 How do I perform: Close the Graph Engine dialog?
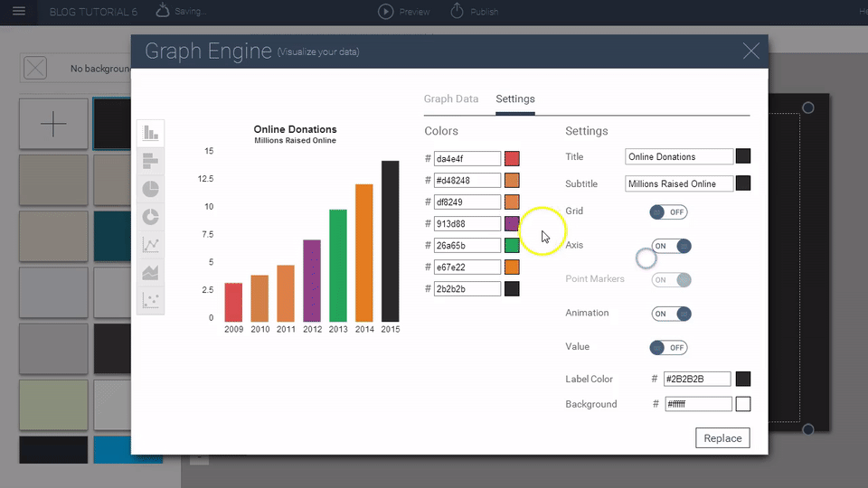click(x=750, y=51)
